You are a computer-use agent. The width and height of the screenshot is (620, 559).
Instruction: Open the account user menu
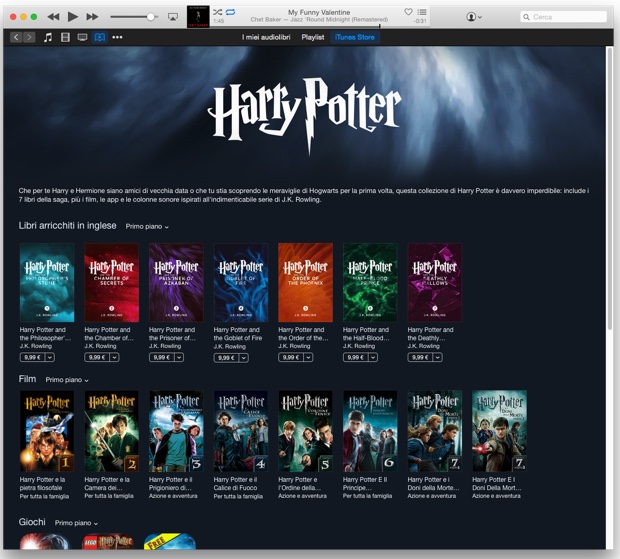(474, 17)
